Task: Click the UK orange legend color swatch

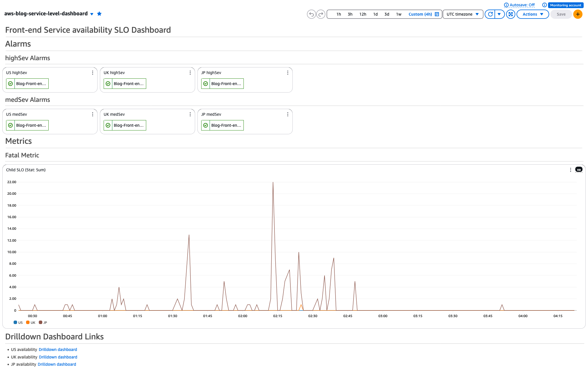Action: pos(28,323)
